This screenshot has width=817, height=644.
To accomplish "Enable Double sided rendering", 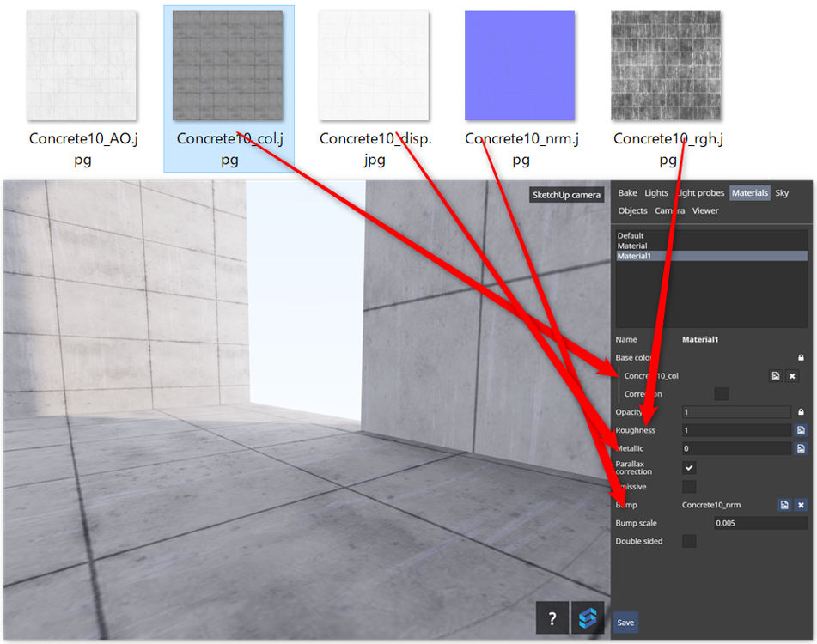I will tap(688, 540).
